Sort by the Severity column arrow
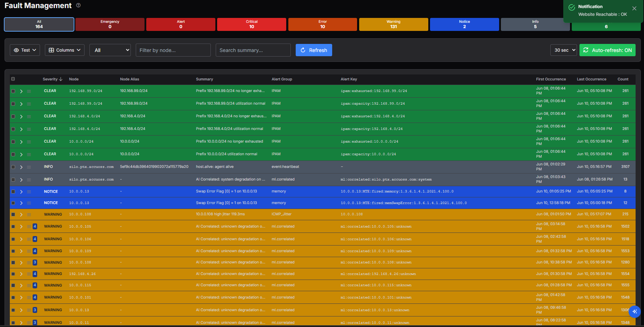Viewport: 644px width, 327px height. point(61,79)
